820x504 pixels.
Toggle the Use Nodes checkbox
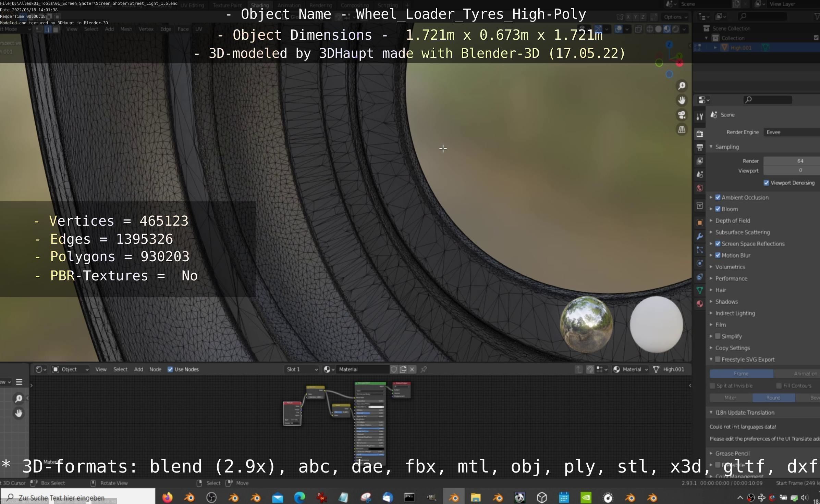170,369
